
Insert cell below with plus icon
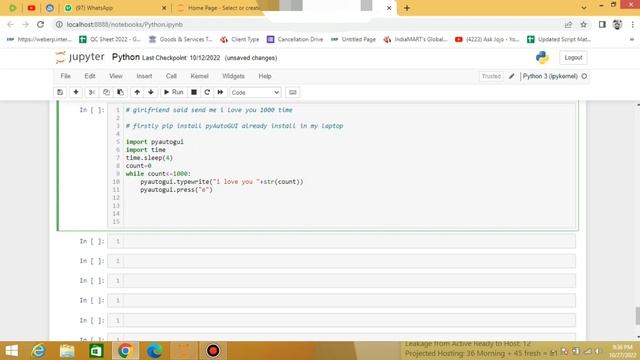(x=76, y=92)
